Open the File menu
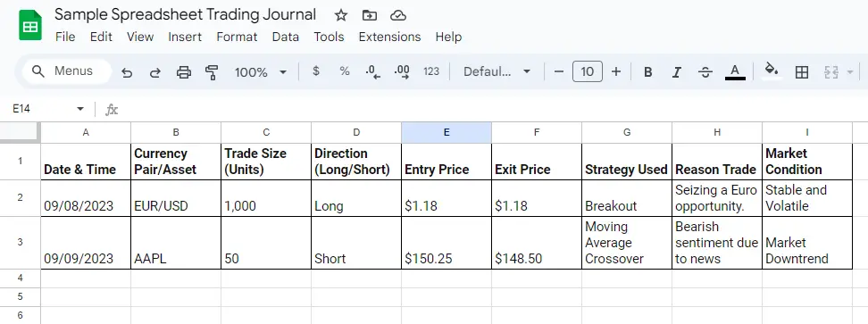Viewport: 868px width, 324px height. [65, 37]
